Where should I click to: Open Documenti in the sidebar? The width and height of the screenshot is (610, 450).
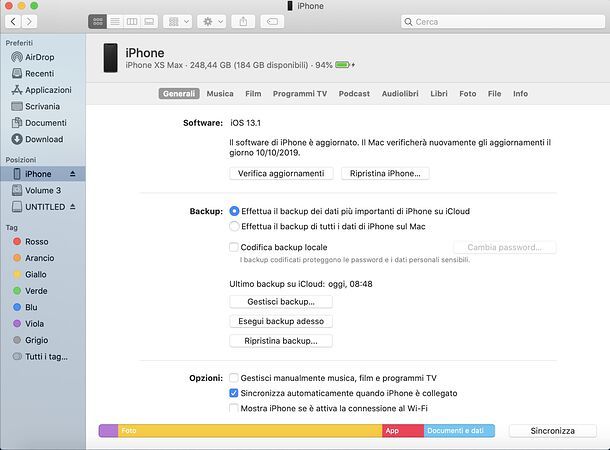click(x=39, y=123)
